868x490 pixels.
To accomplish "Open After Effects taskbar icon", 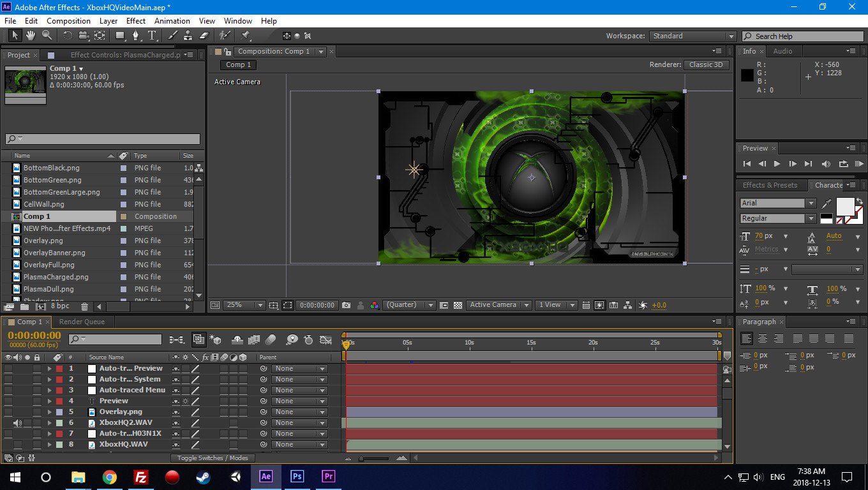I will pos(266,477).
